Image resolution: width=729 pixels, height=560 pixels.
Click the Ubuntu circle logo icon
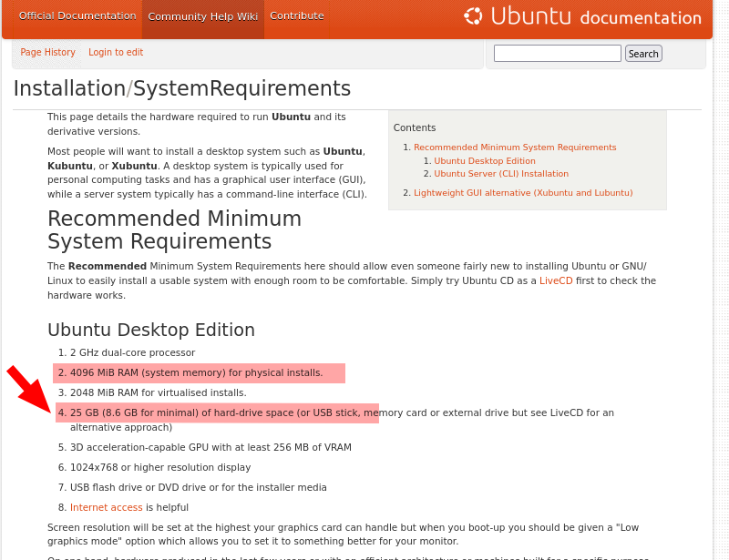(473, 15)
